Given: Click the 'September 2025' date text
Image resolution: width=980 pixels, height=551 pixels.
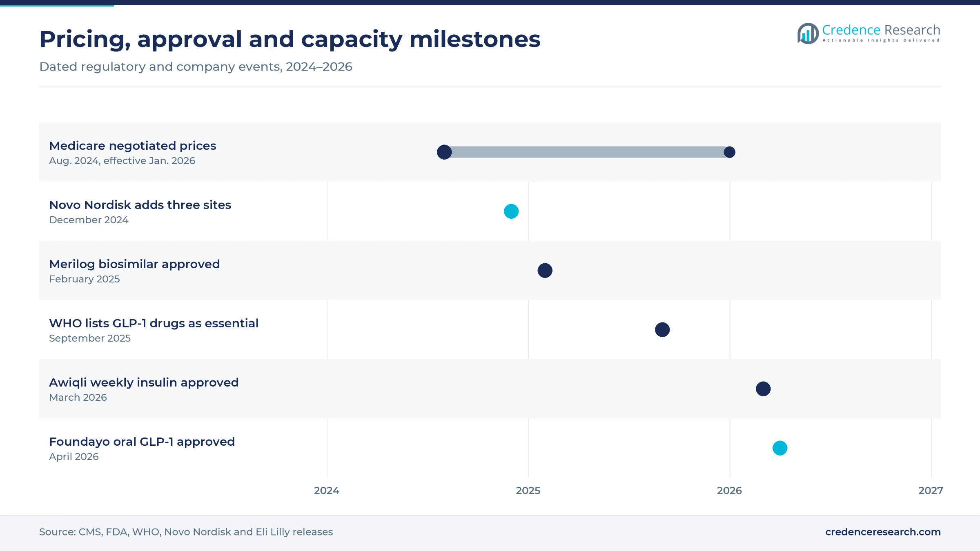Looking at the screenshot, I should (90, 338).
